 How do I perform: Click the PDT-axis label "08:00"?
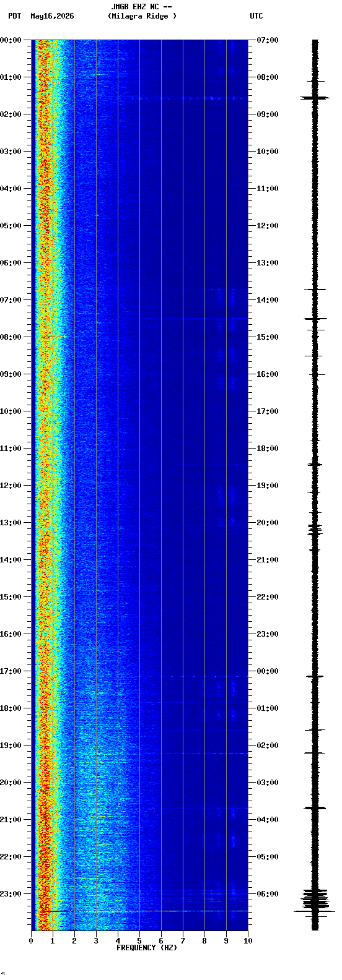click(11, 337)
